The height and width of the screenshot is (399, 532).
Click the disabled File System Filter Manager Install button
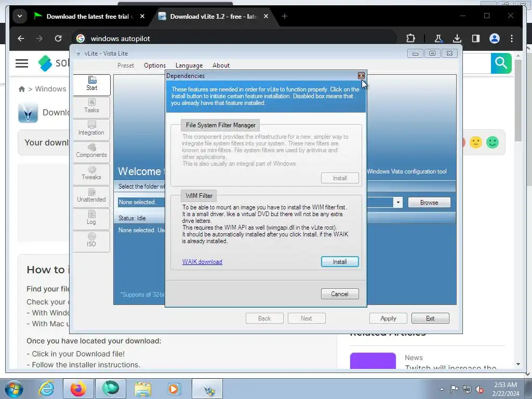point(340,178)
